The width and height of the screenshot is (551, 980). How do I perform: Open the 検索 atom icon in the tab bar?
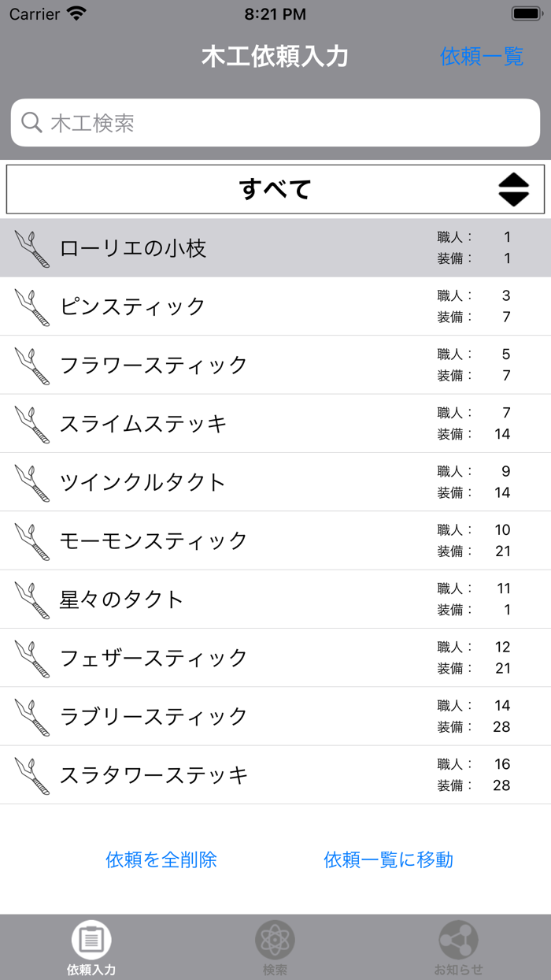(275, 940)
